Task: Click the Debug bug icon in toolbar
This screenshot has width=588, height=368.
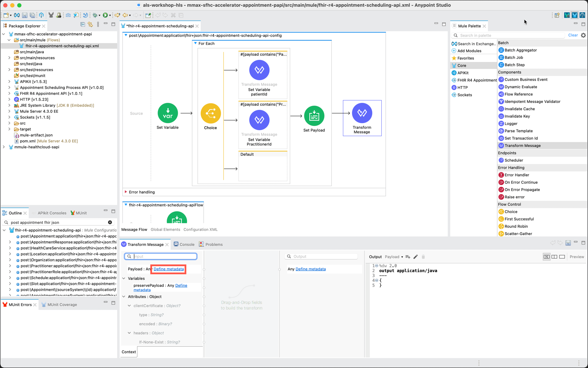Action: click(x=95, y=15)
